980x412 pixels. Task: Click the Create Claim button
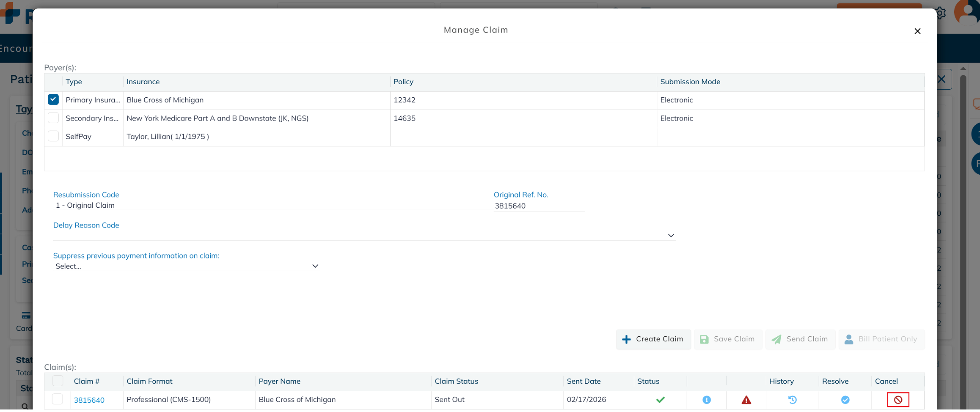pyautogui.click(x=653, y=339)
